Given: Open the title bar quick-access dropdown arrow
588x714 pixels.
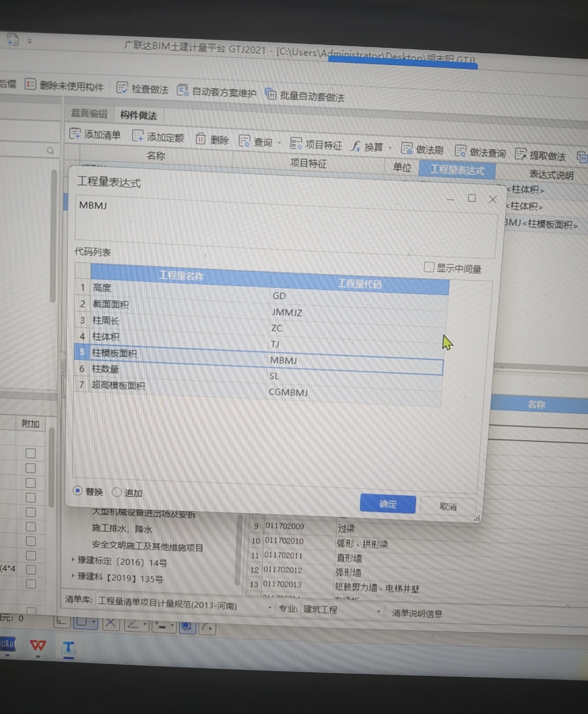Looking at the screenshot, I should (30, 41).
